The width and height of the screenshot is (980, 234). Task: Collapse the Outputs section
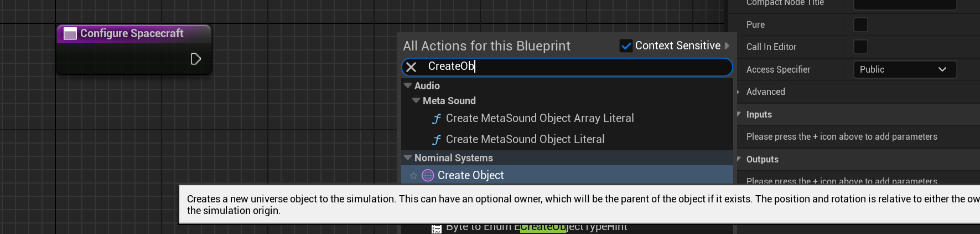point(739,159)
